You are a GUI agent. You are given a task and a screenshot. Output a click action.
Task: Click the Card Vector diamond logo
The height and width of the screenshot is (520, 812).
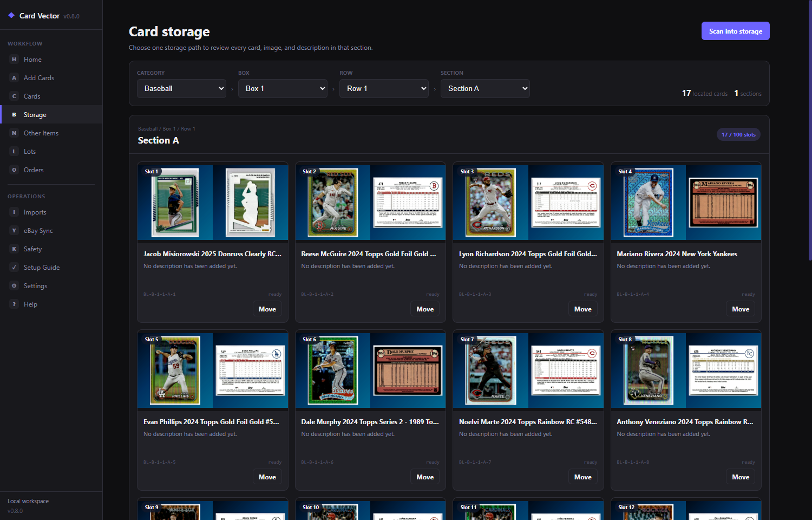[11, 15]
